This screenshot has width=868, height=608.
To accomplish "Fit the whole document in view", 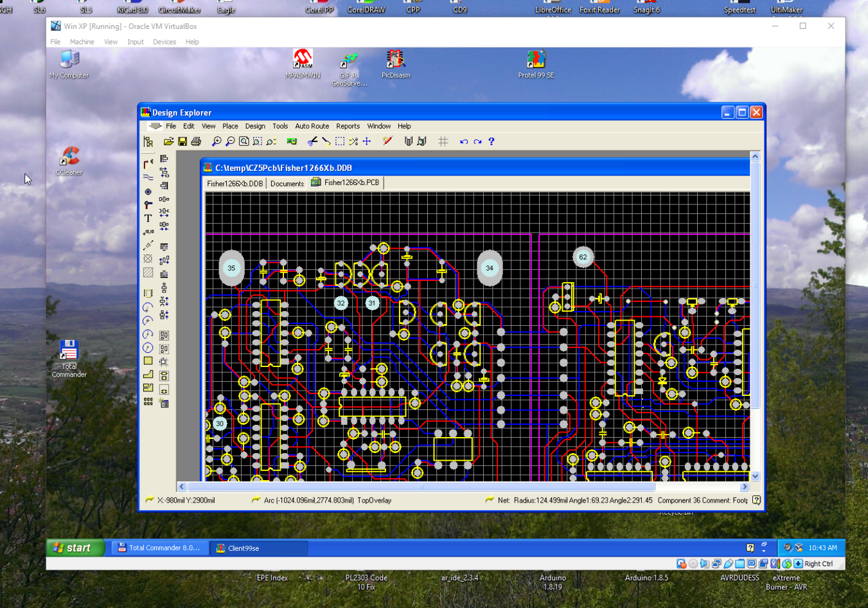I will coord(244,141).
